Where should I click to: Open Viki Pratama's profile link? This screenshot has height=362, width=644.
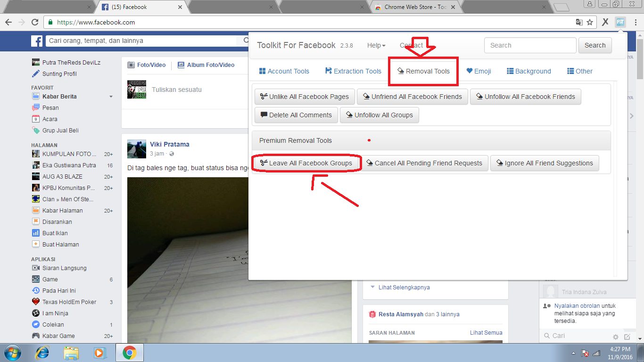(170, 144)
